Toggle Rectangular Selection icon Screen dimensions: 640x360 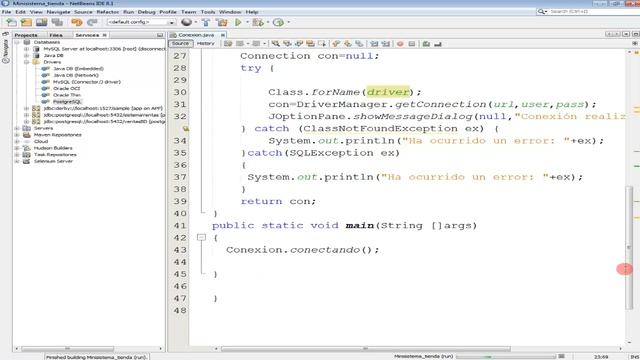click(322, 44)
